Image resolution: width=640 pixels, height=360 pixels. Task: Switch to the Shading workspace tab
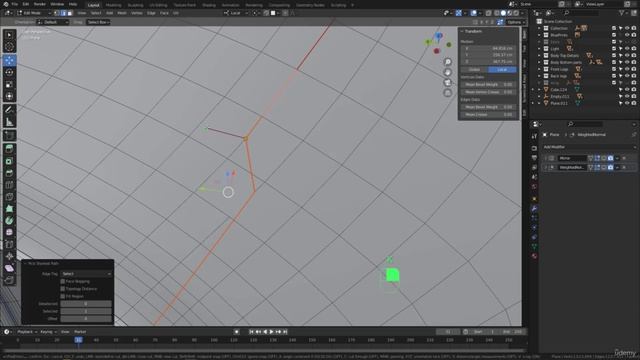(209, 5)
